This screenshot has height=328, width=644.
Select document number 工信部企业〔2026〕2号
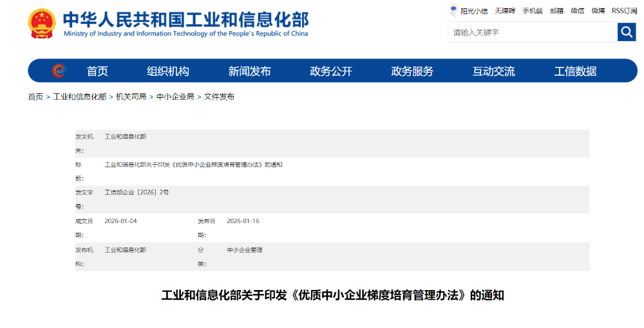pyautogui.click(x=137, y=192)
